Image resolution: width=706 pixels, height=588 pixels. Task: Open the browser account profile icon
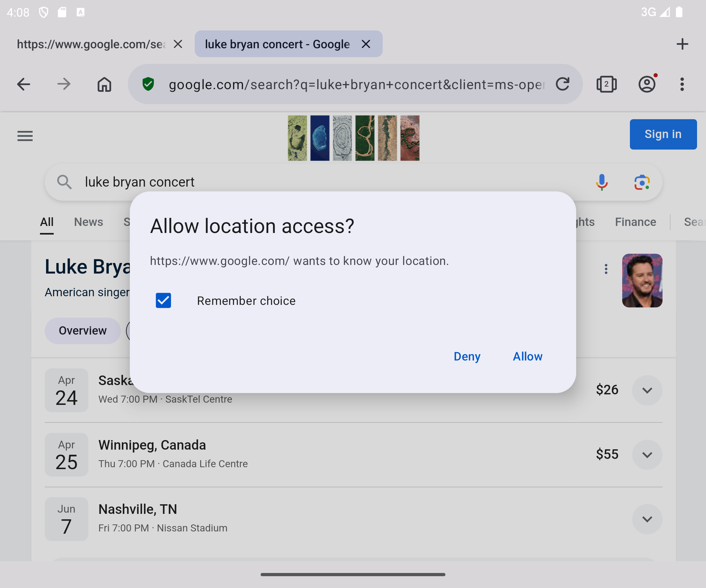(x=647, y=84)
